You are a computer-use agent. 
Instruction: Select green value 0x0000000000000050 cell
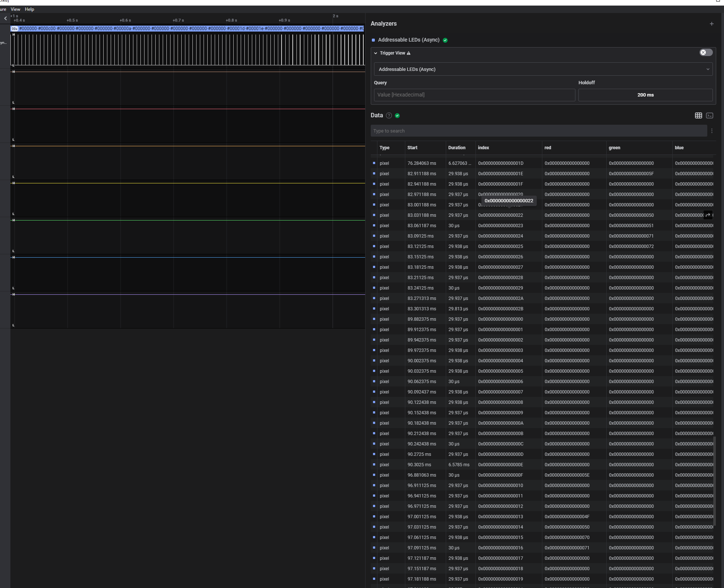[631, 215]
